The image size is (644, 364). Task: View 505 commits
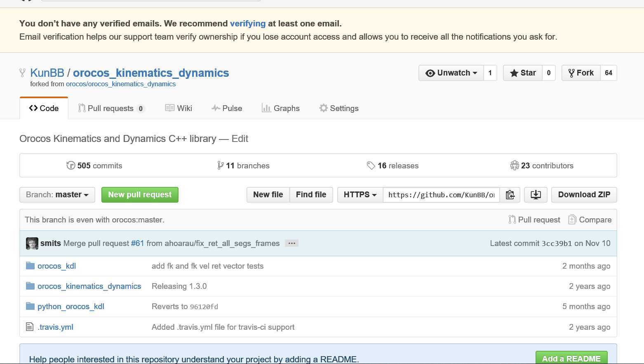[x=94, y=165]
